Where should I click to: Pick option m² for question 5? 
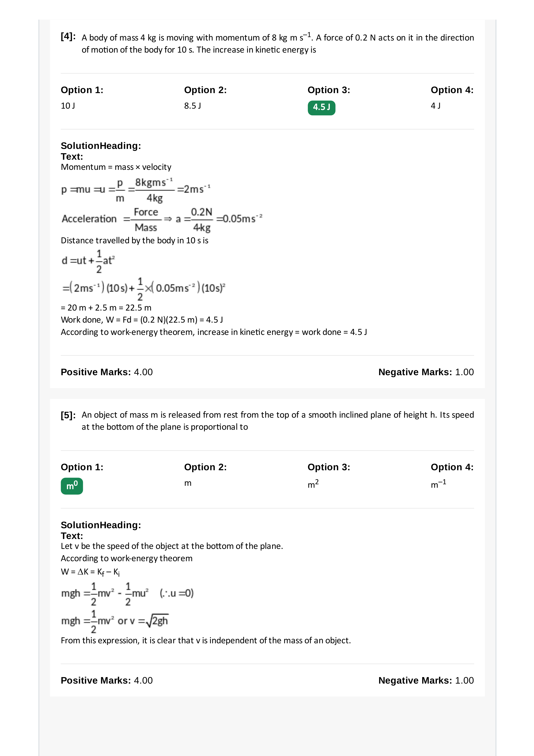pyautogui.click(x=313, y=484)
